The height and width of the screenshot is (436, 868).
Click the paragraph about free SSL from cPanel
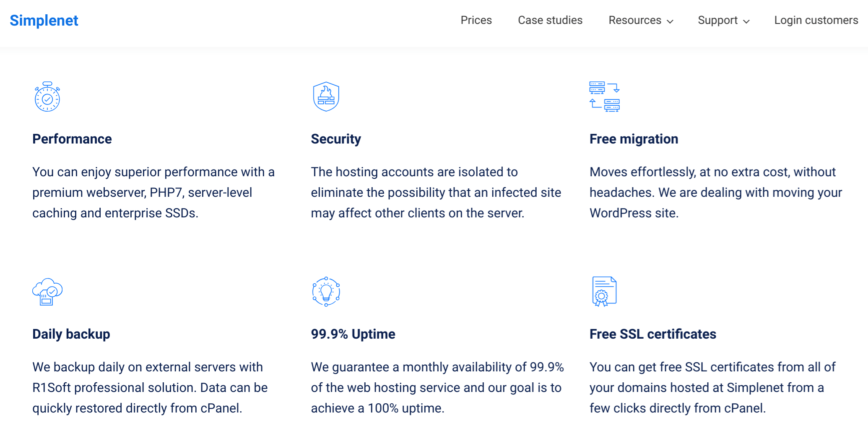point(712,388)
